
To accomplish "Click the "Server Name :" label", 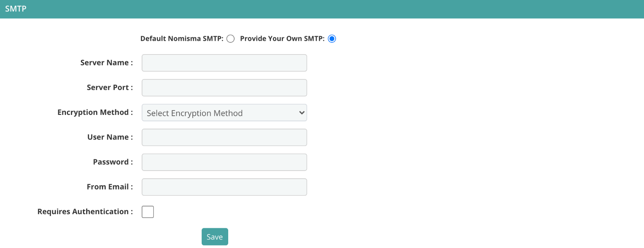I will pyautogui.click(x=107, y=63).
